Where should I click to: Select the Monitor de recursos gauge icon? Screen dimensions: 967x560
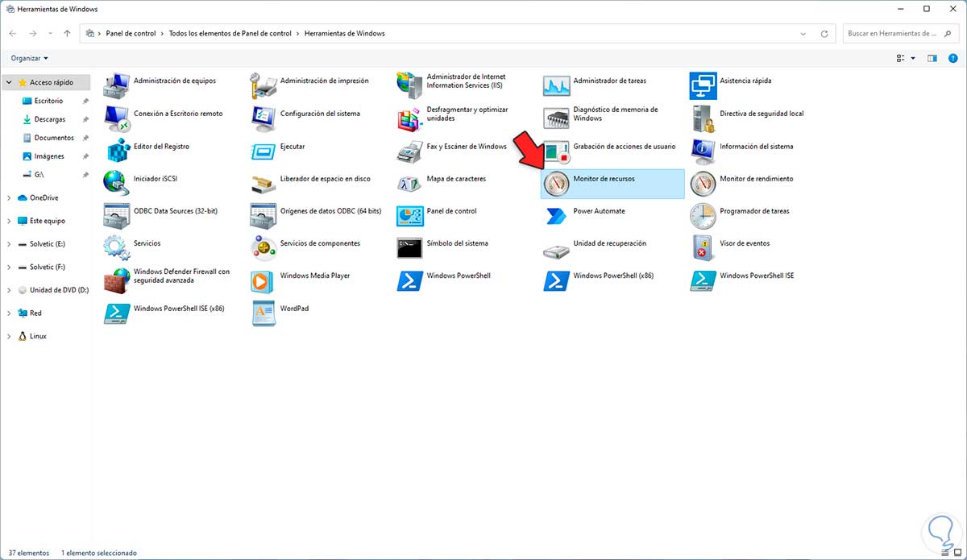click(557, 184)
